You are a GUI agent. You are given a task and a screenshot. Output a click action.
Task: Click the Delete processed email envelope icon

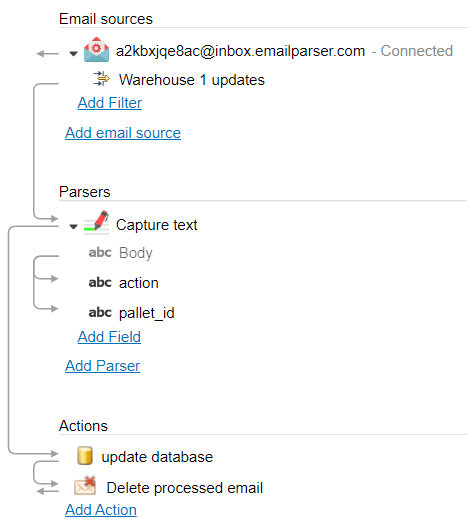(x=85, y=485)
